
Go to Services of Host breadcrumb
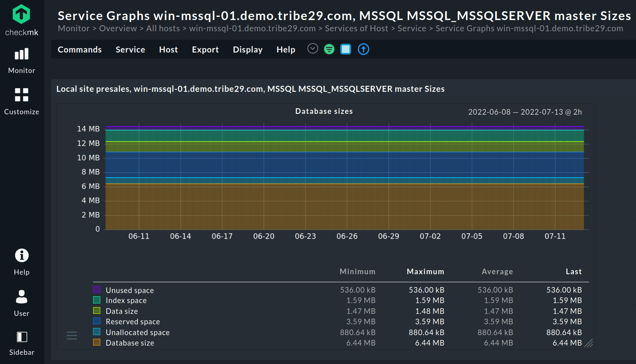[x=357, y=28]
